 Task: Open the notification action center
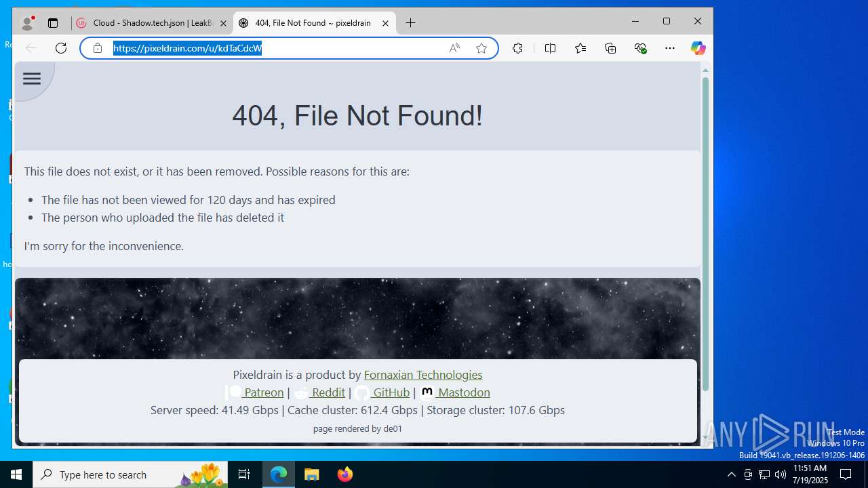[846, 474]
